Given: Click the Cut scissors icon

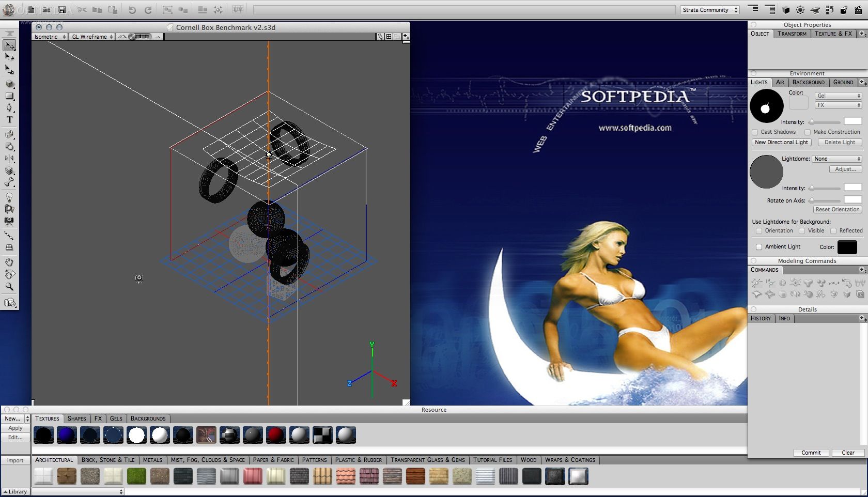Looking at the screenshot, I should point(82,10).
